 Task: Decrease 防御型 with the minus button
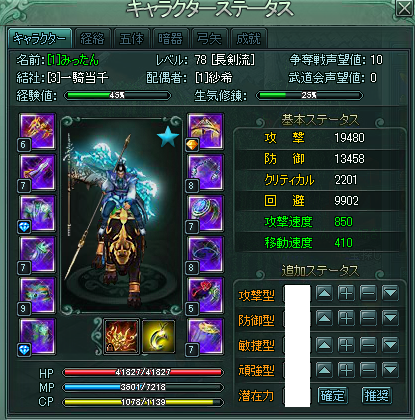click(368, 319)
